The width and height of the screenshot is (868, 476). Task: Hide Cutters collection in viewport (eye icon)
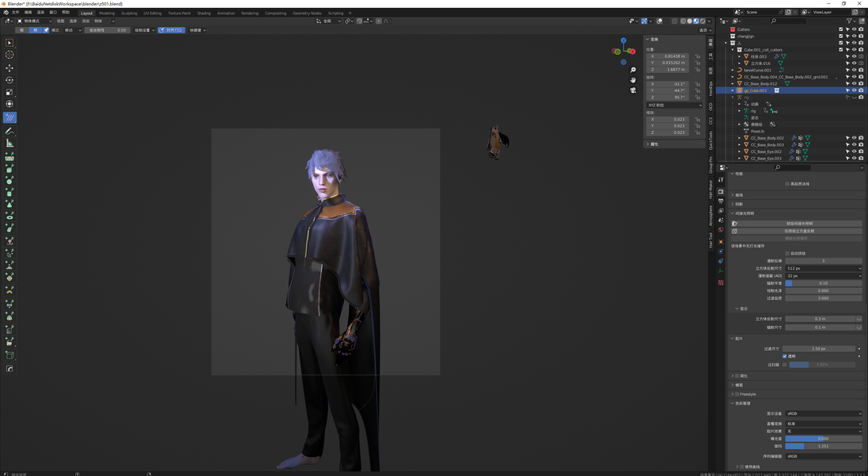(x=855, y=29)
